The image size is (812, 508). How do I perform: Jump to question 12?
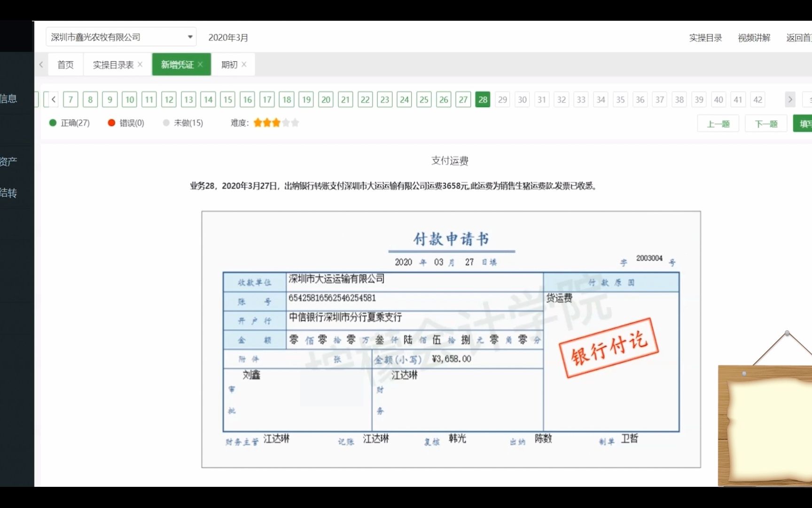pyautogui.click(x=169, y=99)
